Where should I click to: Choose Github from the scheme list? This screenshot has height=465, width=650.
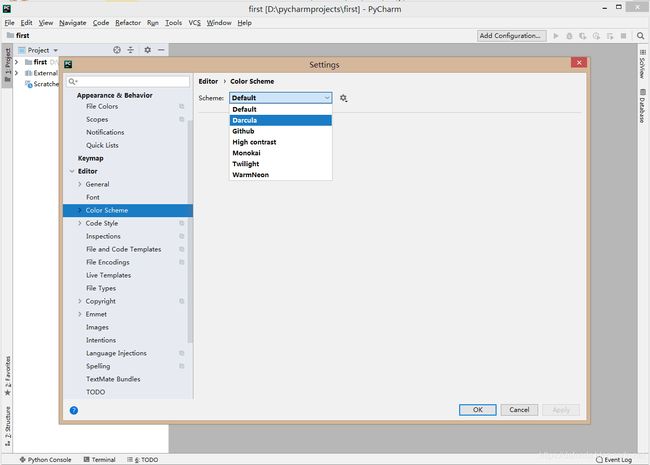(x=281, y=131)
